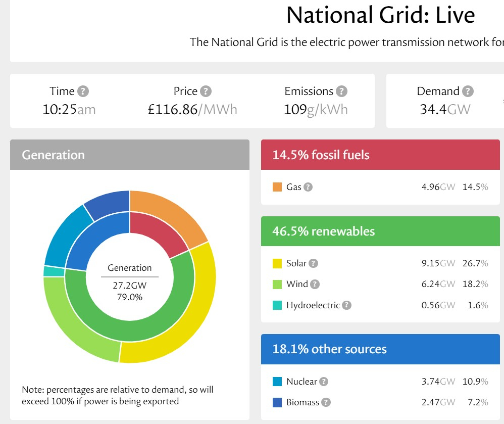Click the help icon beside Price
The height and width of the screenshot is (424, 504).
206,91
